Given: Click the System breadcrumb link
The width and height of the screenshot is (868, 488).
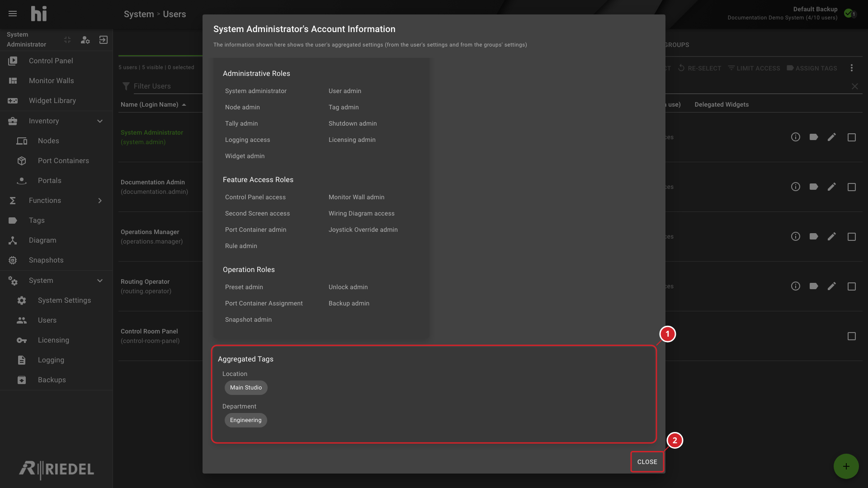Looking at the screenshot, I should [x=139, y=14].
